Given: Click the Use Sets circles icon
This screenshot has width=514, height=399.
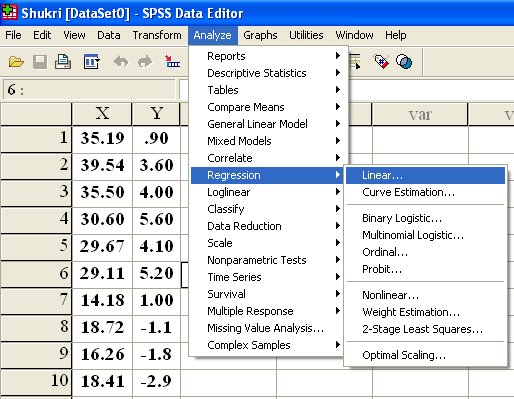Looking at the screenshot, I should [404, 62].
